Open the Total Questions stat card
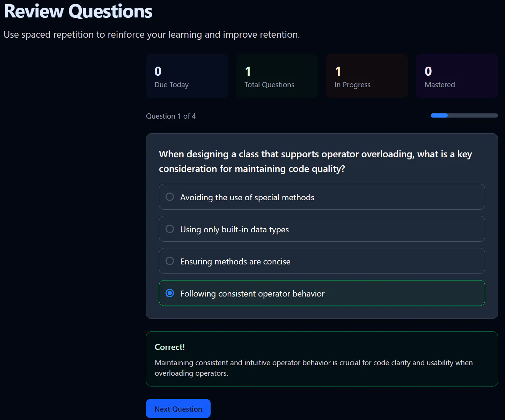 277,76
